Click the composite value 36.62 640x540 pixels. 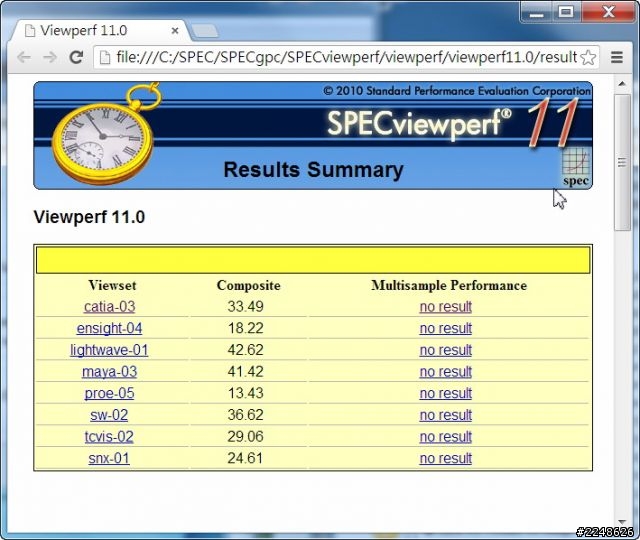[245, 415]
